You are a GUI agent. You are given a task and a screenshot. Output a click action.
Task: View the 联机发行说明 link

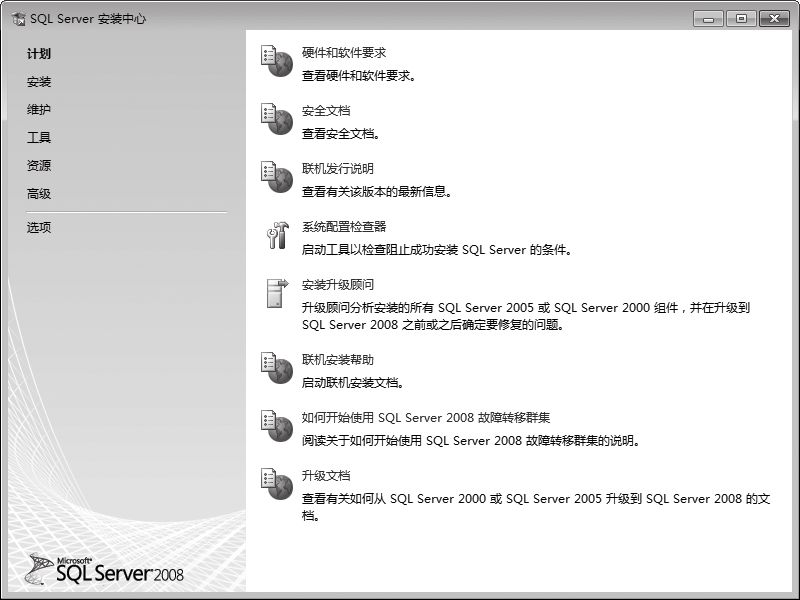[x=338, y=168]
